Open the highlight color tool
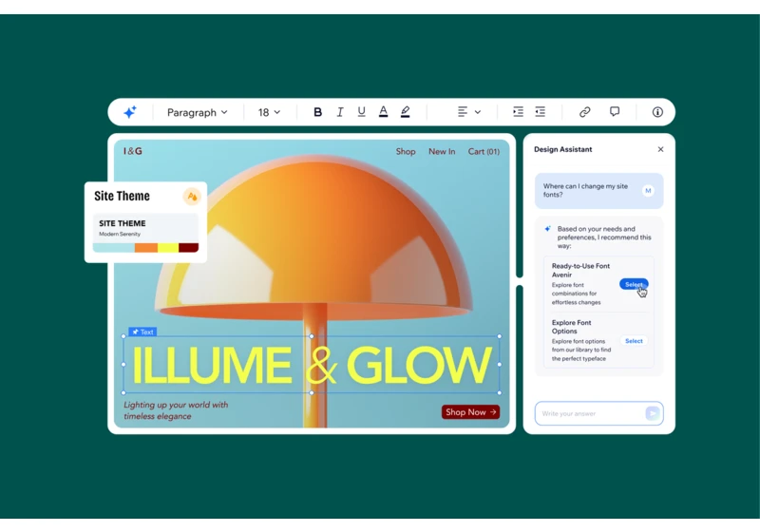 coord(406,112)
